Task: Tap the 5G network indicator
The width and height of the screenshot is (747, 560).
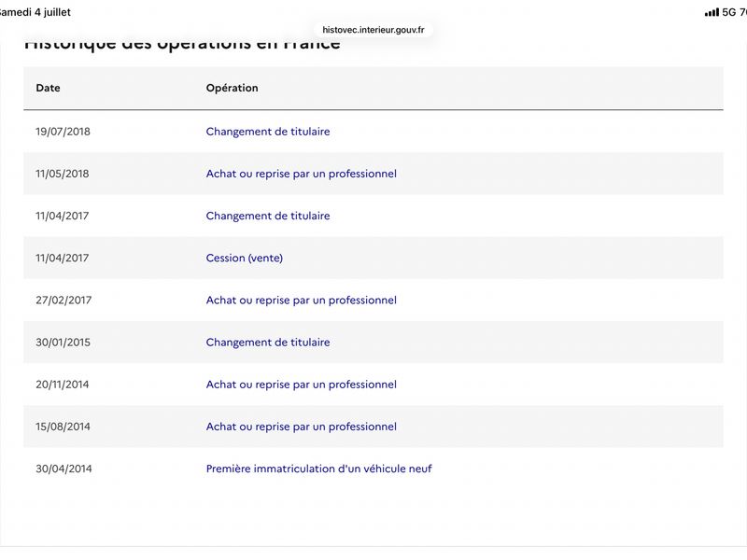Action: (x=729, y=12)
